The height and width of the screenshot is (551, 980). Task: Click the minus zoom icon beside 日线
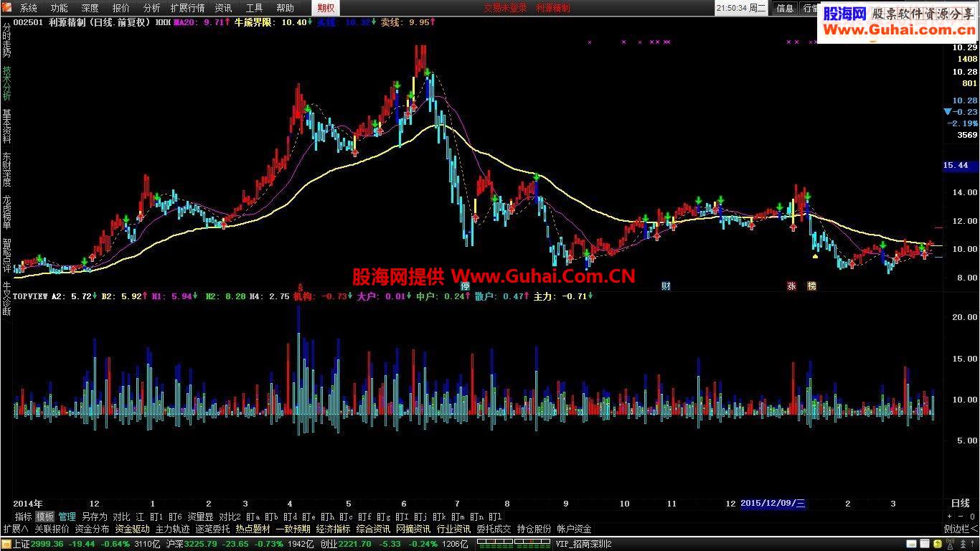pos(960,517)
